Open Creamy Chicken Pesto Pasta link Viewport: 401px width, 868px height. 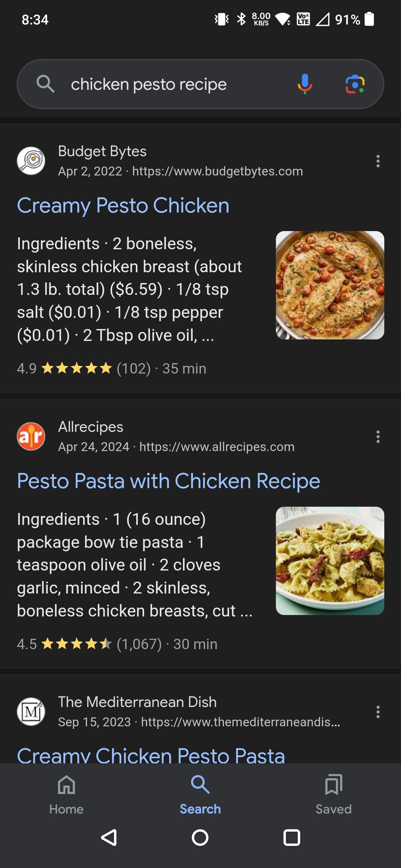coord(151,755)
